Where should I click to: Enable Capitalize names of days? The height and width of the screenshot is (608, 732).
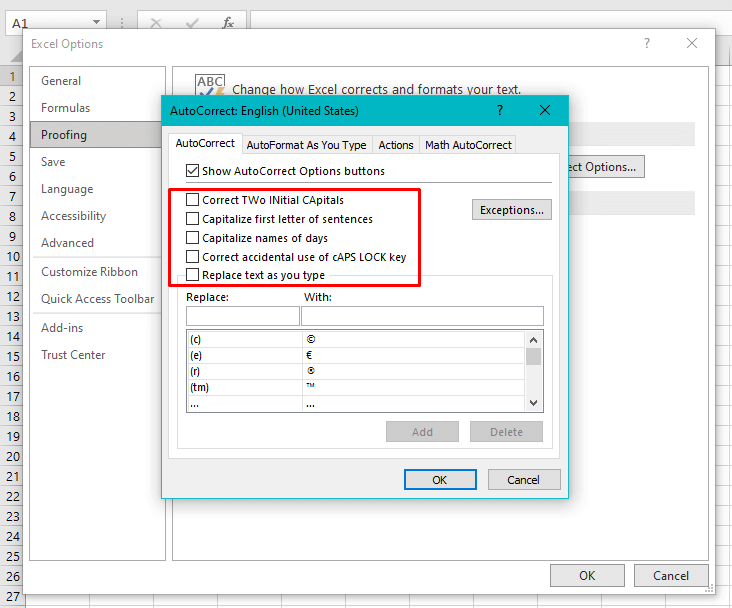tap(192, 238)
